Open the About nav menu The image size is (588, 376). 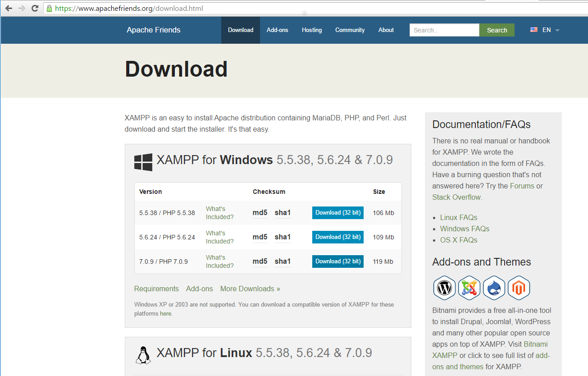click(x=386, y=30)
